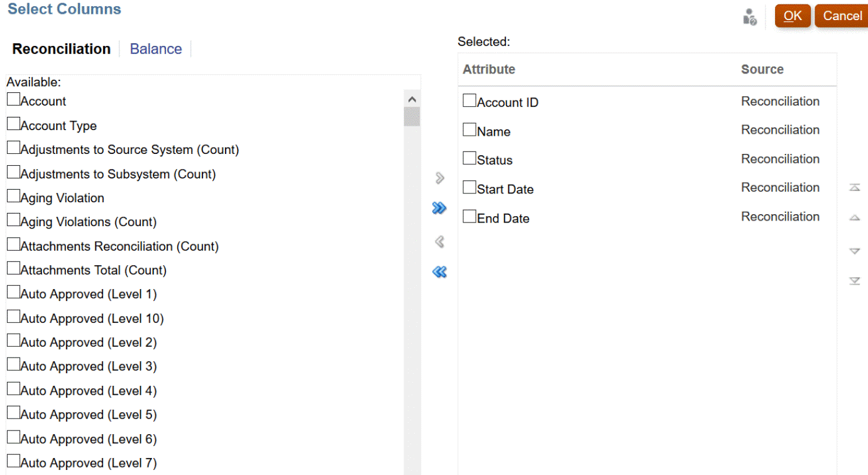Screen dimensions: 868x475
Task: Click the move up reorder icon
Action: (x=854, y=218)
